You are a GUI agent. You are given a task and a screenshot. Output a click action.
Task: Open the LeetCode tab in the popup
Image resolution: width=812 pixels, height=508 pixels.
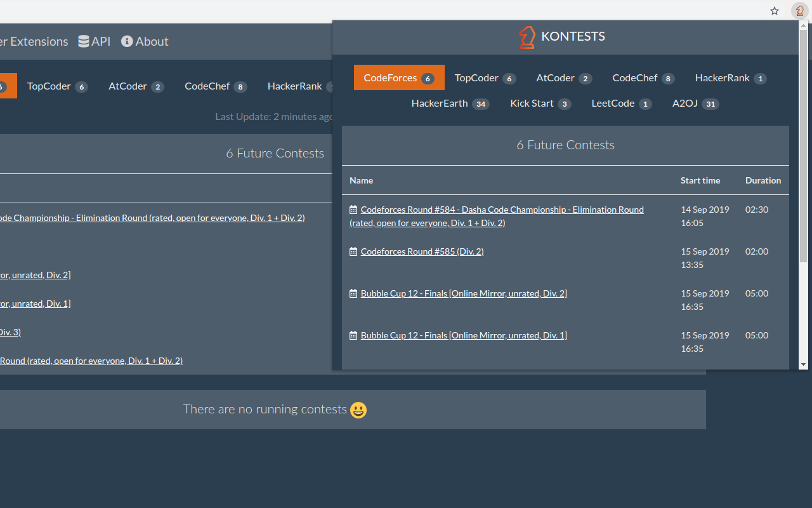[x=622, y=103]
